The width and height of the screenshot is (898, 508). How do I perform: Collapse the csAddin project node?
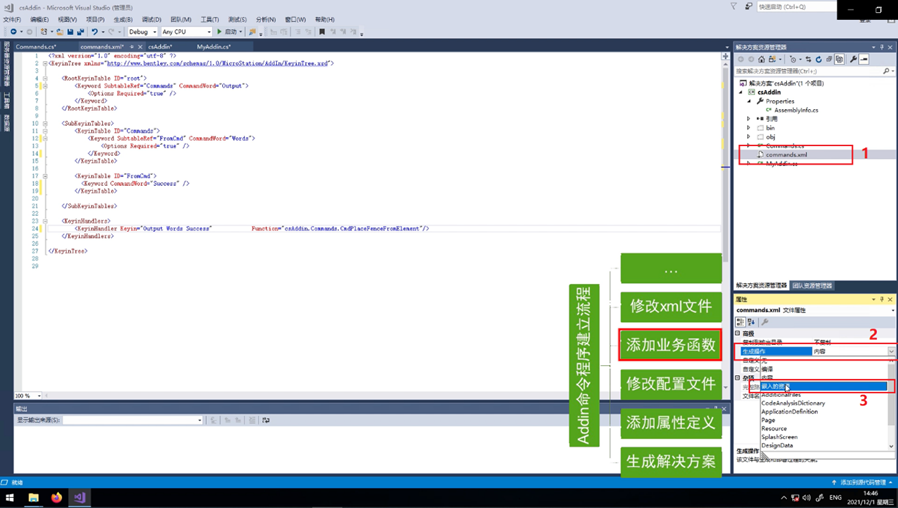[741, 92]
